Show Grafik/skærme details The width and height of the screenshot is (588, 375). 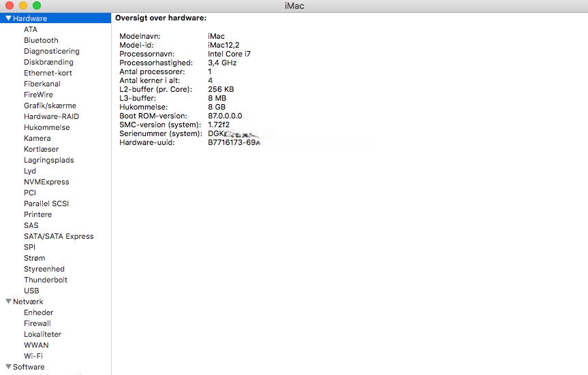pyautogui.click(x=50, y=105)
